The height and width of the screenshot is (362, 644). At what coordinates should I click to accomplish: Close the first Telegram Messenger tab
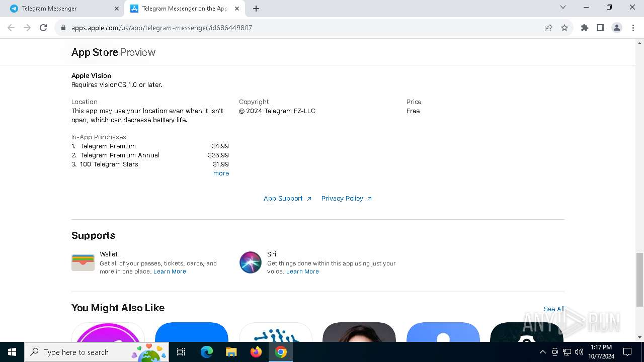pyautogui.click(x=117, y=9)
